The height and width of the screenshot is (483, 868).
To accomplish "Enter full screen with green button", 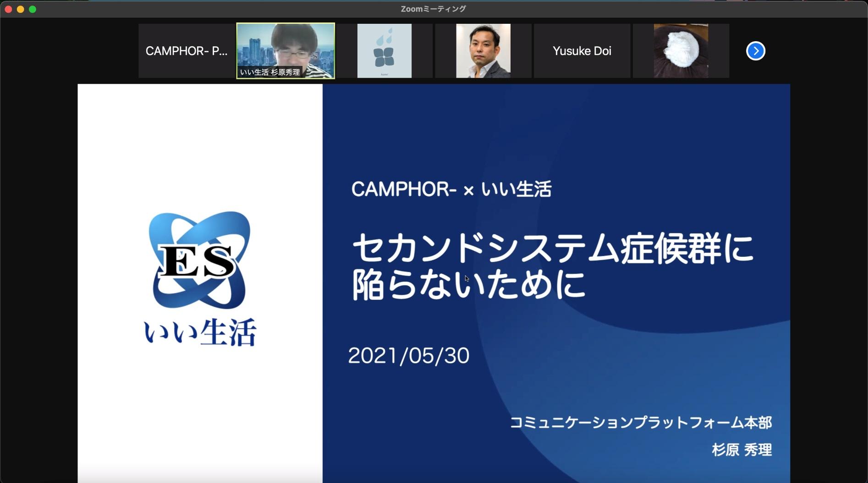I will 33,9.
